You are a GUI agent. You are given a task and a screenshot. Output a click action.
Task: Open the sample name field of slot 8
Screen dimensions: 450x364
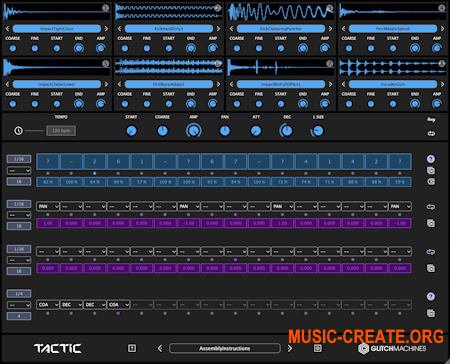(x=393, y=84)
